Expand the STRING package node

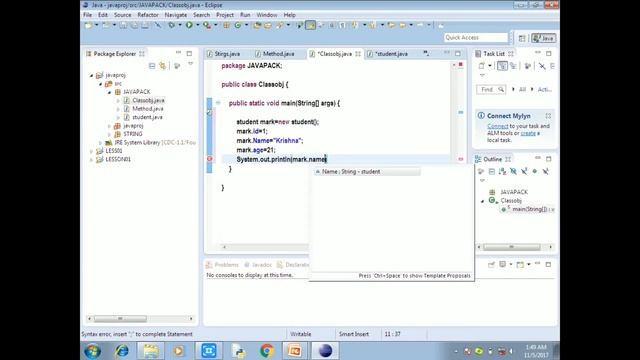tap(109, 134)
